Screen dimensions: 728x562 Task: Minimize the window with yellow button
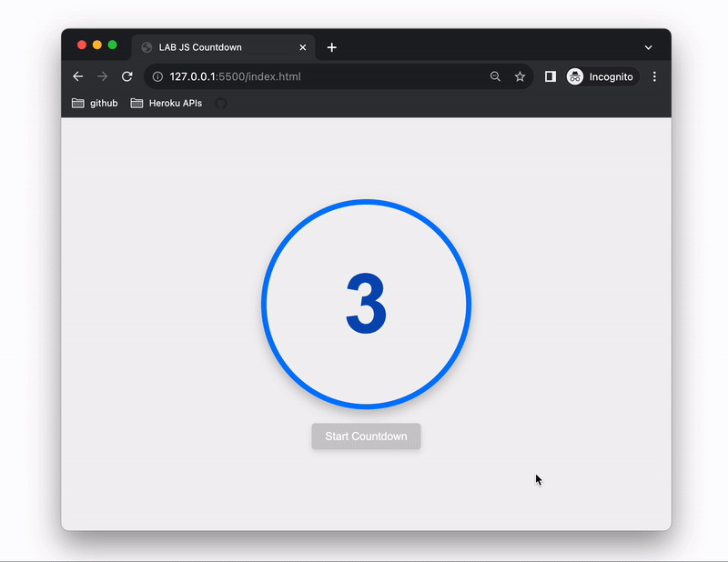pyautogui.click(x=97, y=45)
